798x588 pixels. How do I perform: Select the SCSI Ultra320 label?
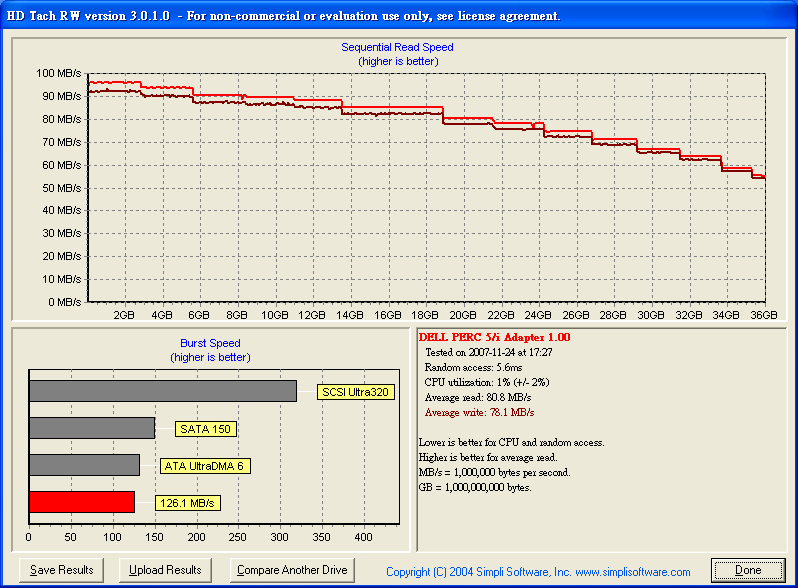(355, 392)
